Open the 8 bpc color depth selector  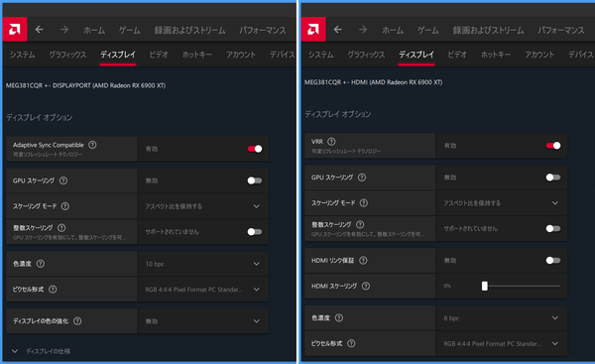(x=502, y=318)
